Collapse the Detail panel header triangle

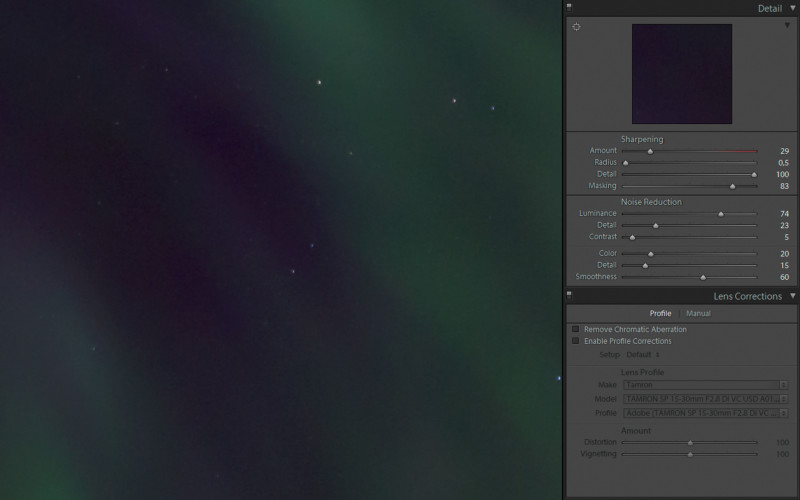point(792,8)
